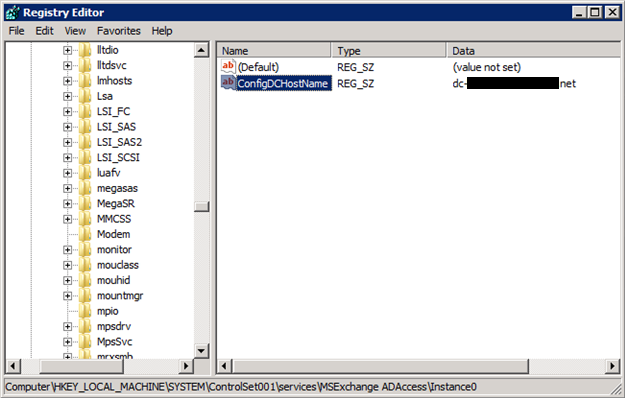
Task: Click the mountmgr folder icon
Action: click(85, 296)
